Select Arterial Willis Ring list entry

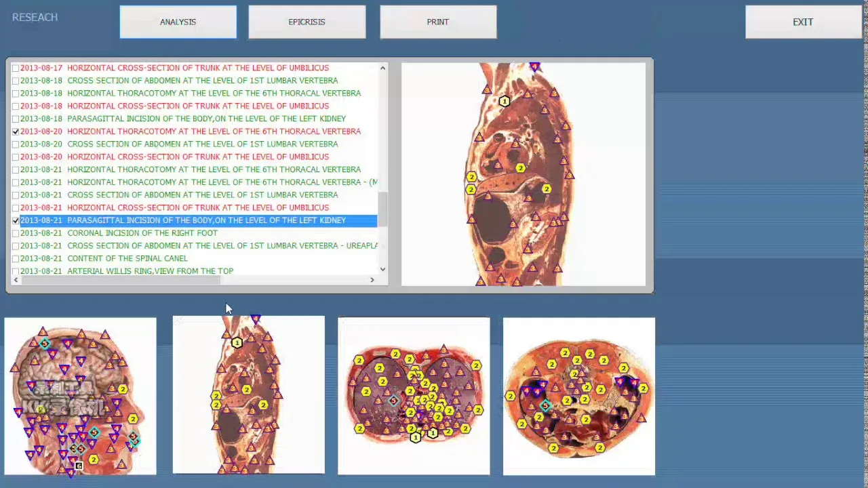coord(150,271)
